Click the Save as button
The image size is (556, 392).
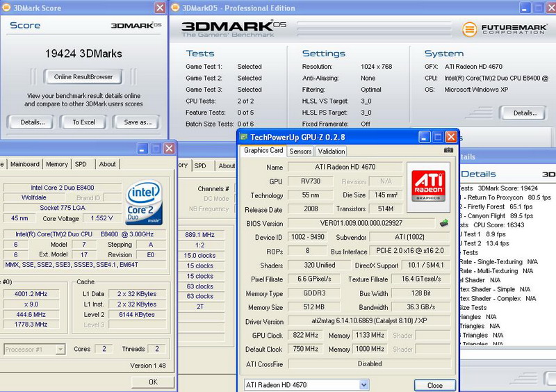(x=138, y=122)
